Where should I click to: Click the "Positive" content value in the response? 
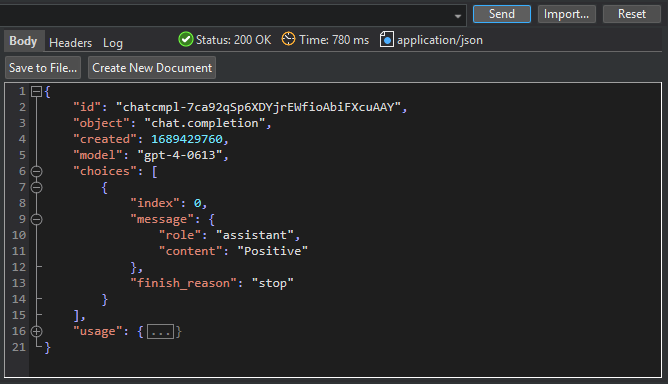(x=273, y=251)
